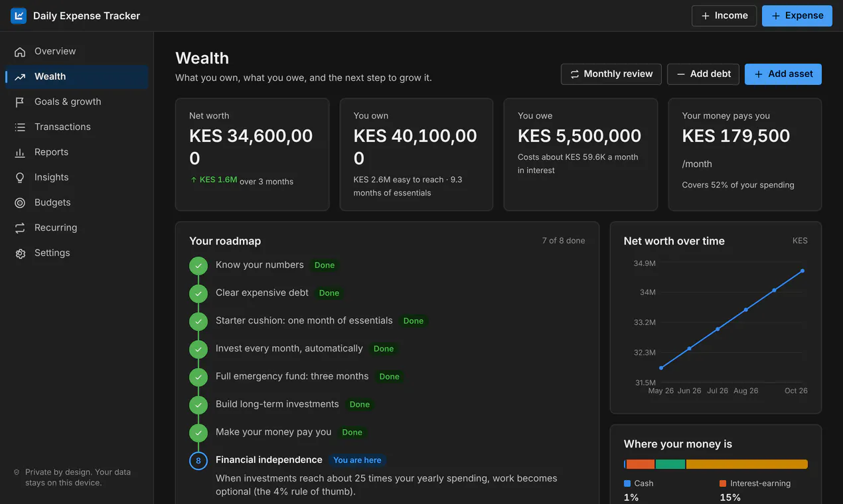Click the Reports bar-chart icon

point(20,153)
